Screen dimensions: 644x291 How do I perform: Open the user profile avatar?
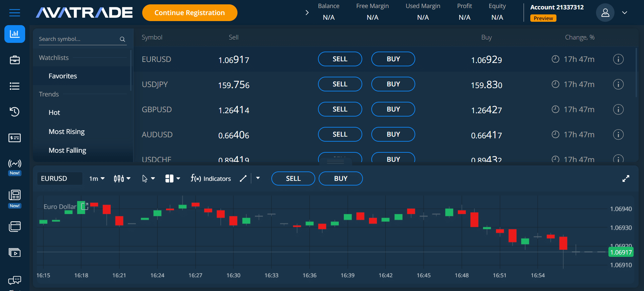pos(605,13)
